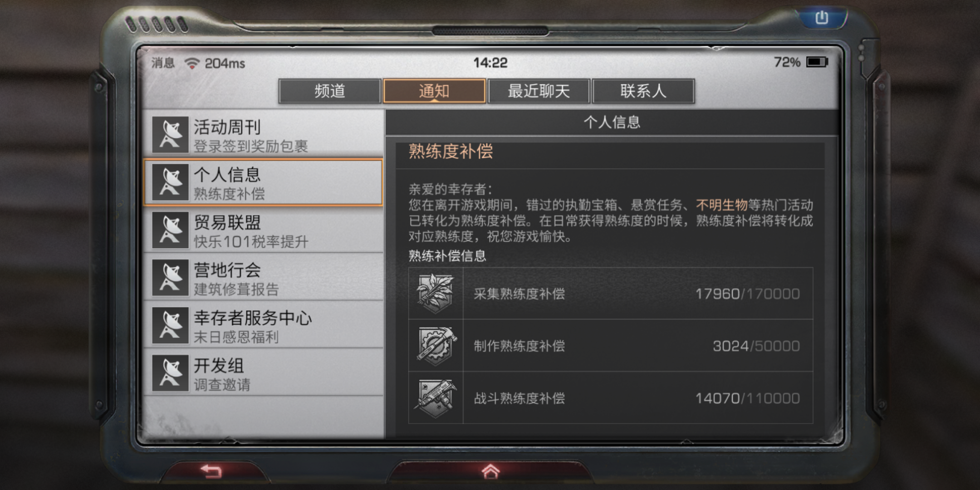
Task: Tap the blue power button
Action: click(x=822, y=18)
